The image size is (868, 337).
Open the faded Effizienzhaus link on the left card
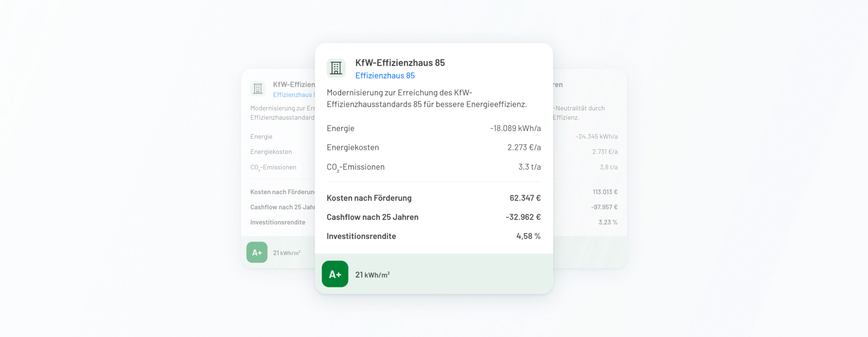[294, 95]
